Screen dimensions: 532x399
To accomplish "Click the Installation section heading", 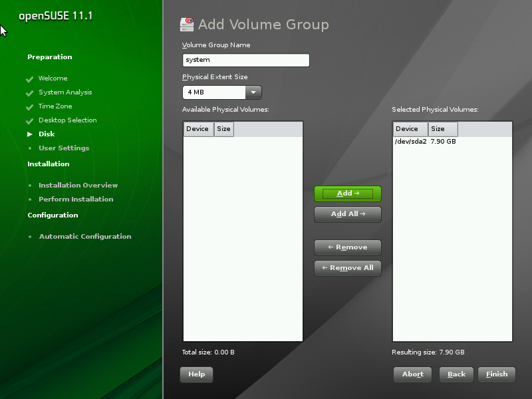I will pos(48,164).
